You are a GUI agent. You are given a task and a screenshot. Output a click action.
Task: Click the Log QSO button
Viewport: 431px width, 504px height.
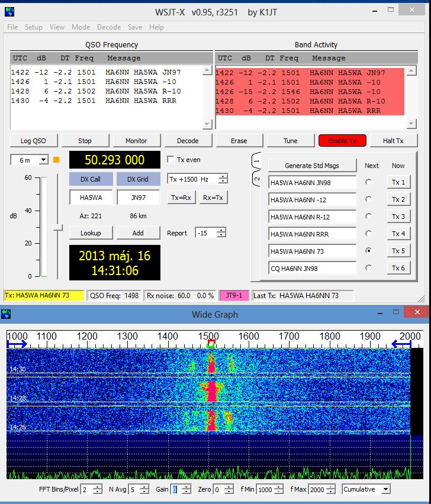click(x=34, y=141)
